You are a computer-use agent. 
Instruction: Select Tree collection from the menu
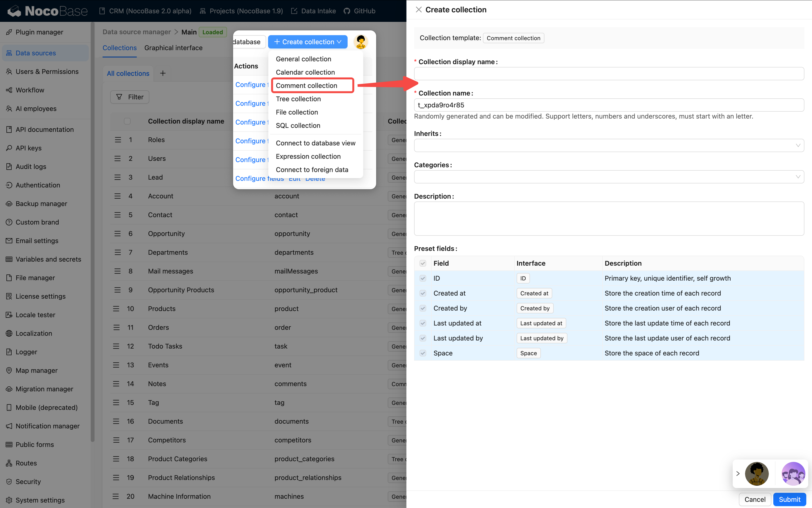point(298,99)
